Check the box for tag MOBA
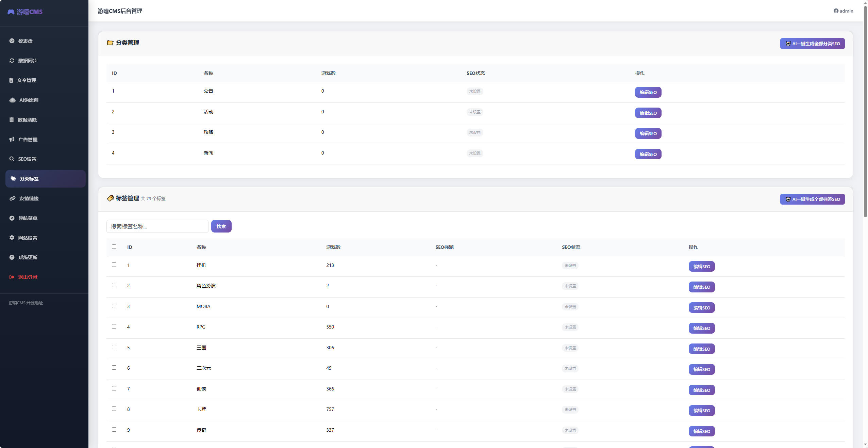 (x=114, y=306)
